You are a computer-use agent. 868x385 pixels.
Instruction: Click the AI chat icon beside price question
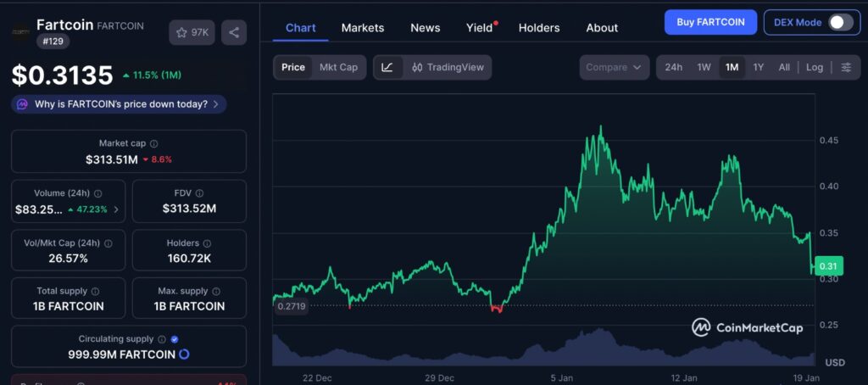pos(23,104)
